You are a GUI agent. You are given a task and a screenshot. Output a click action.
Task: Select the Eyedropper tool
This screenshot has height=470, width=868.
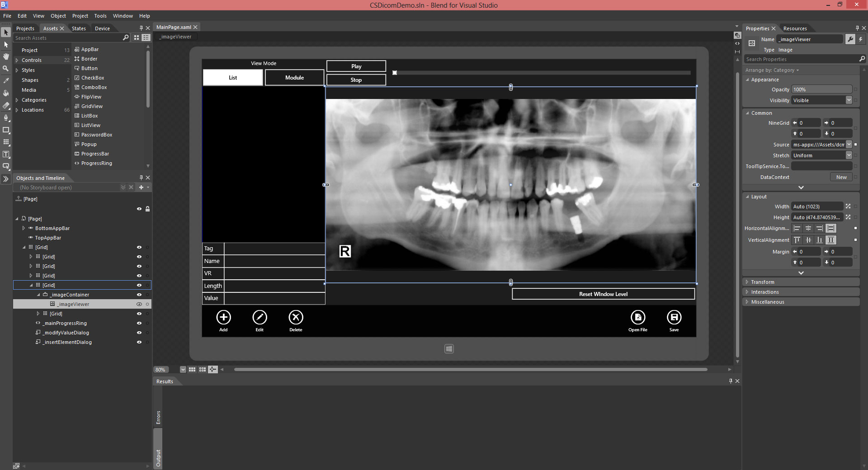pyautogui.click(x=6, y=80)
